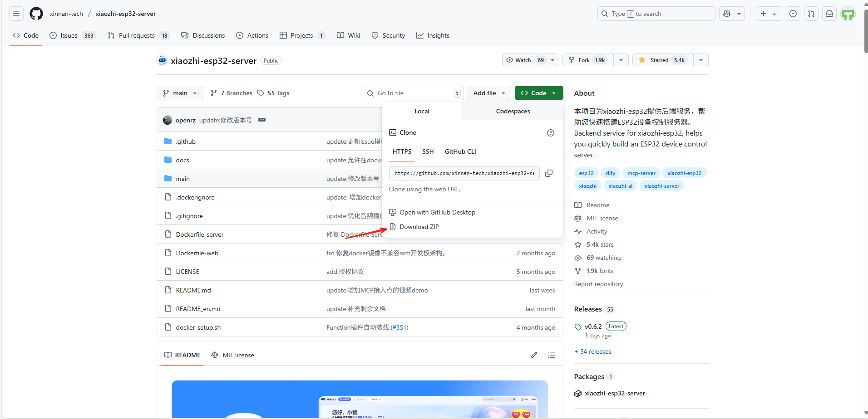This screenshot has height=419, width=868.
Task: Open the user avatar menu
Action: pyautogui.click(x=848, y=14)
